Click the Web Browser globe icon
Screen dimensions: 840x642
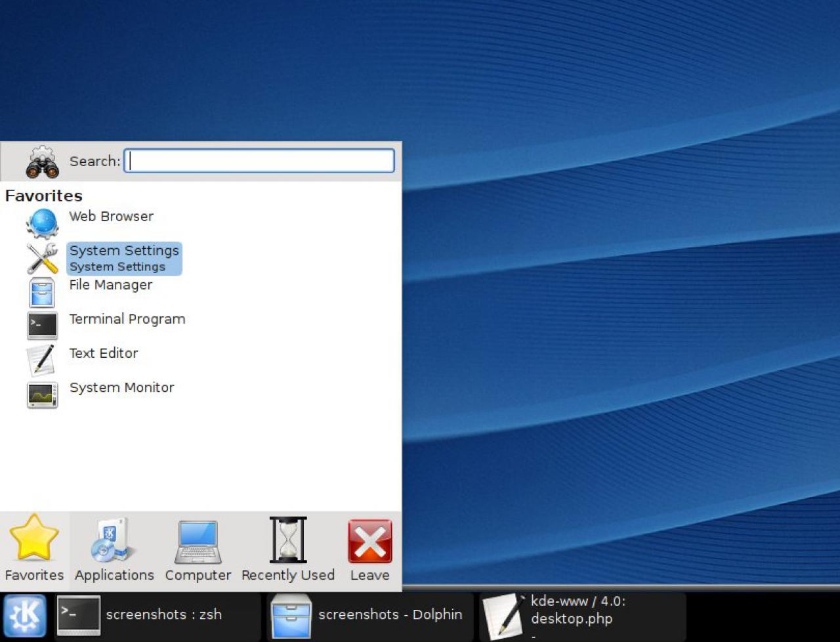[x=43, y=224]
